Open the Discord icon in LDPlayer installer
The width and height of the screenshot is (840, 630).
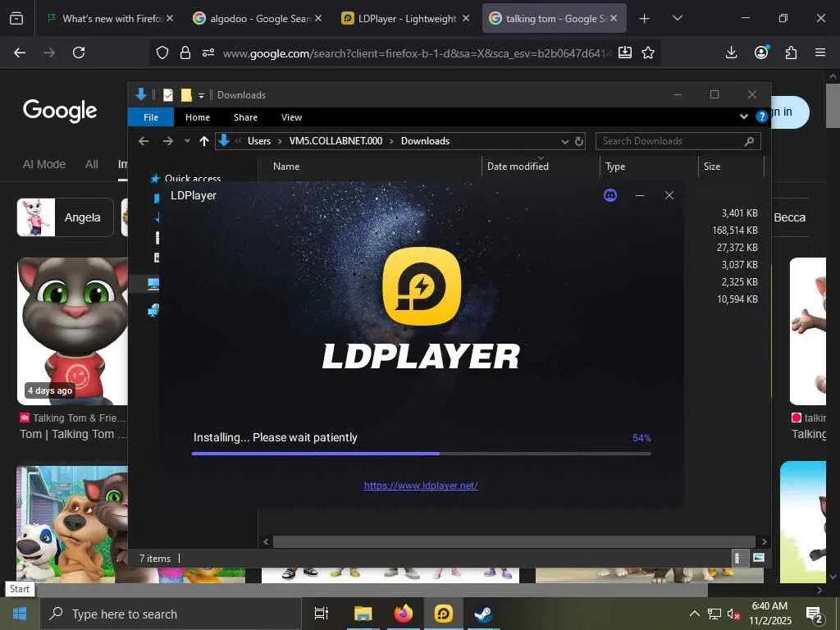tap(610, 195)
